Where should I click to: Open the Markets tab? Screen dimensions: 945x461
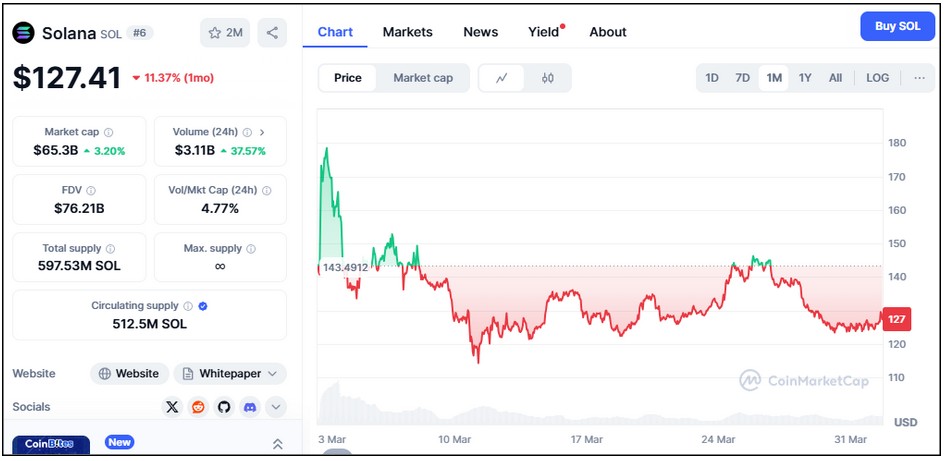coord(407,32)
